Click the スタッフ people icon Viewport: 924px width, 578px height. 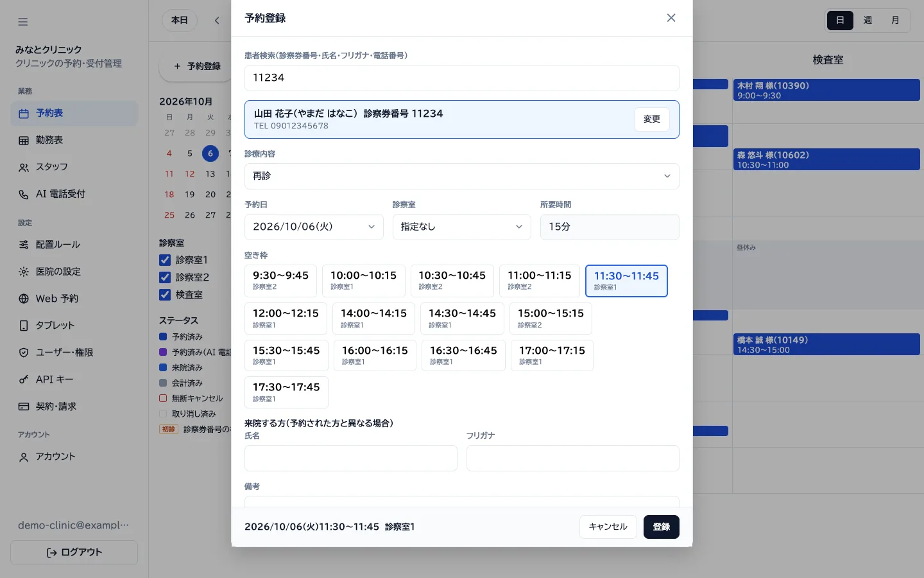(x=24, y=168)
